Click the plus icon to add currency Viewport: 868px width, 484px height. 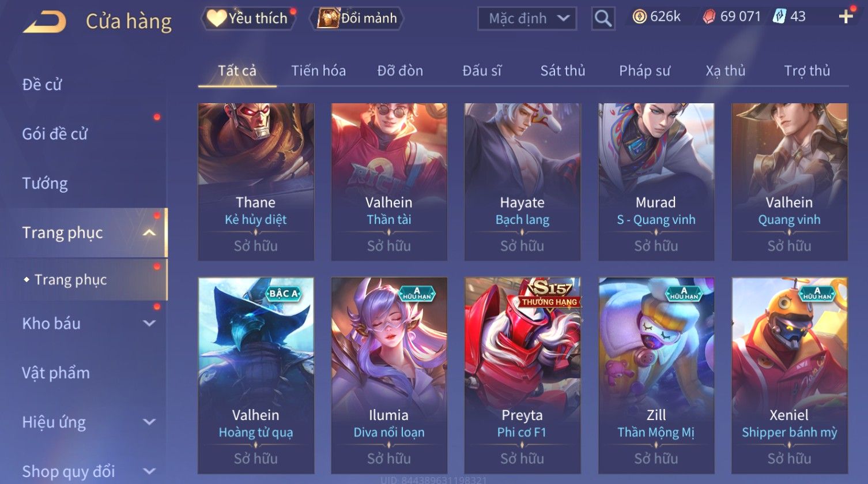coord(846,17)
